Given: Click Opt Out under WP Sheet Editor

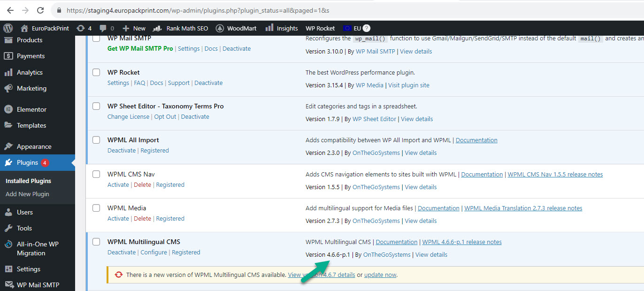Looking at the screenshot, I should click(x=165, y=116).
